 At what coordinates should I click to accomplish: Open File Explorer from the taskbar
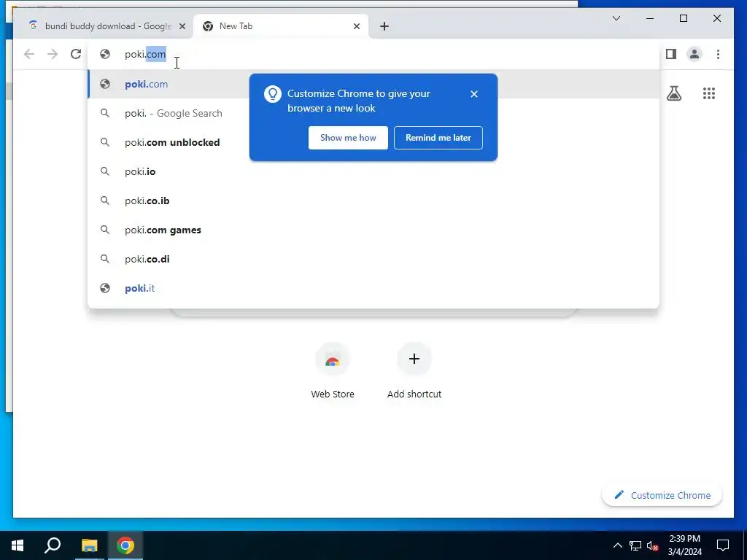click(x=89, y=545)
